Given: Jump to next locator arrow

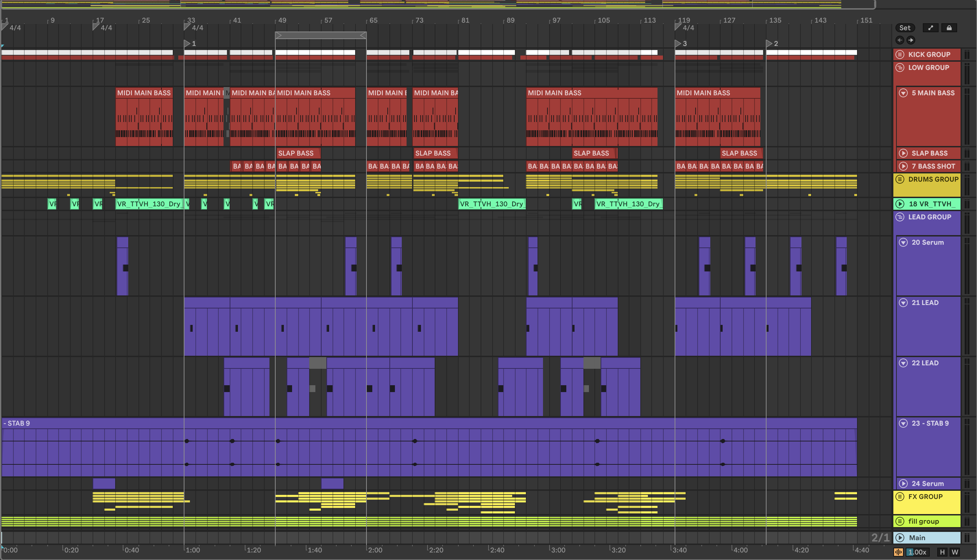Looking at the screenshot, I should pos(910,40).
